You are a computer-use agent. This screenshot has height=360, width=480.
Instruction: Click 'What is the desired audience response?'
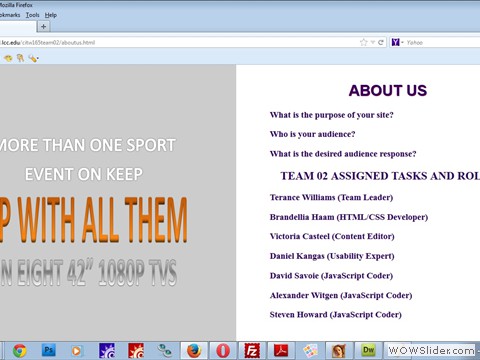(343, 154)
